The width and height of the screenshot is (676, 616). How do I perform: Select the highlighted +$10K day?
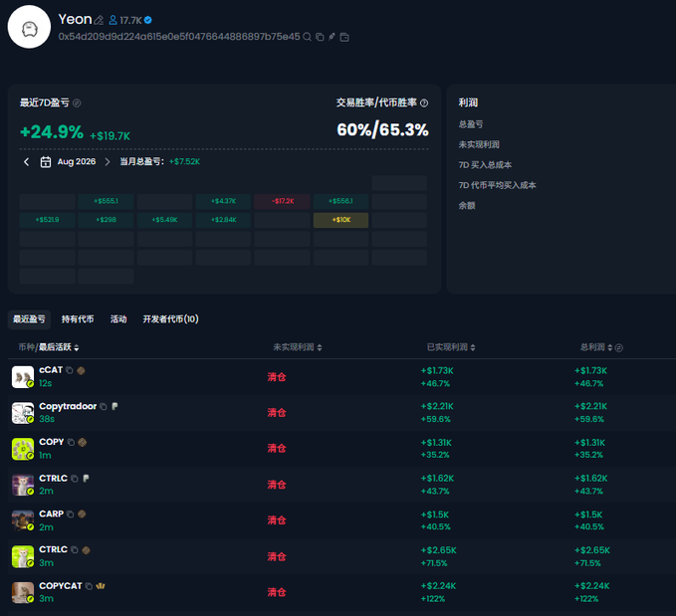340,220
